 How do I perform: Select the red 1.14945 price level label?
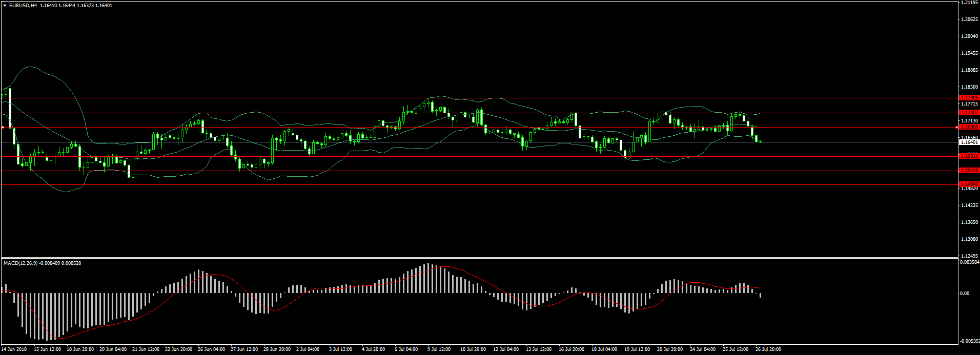pyautogui.click(x=969, y=184)
